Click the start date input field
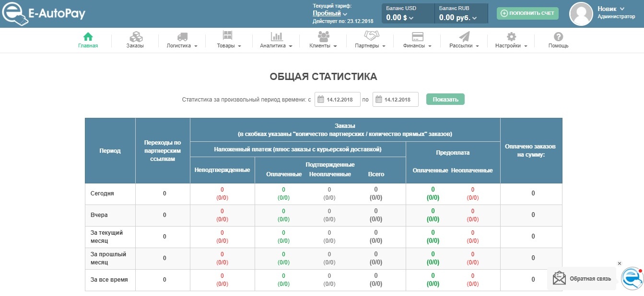The image size is (644, 296). (x=337, y=100)
